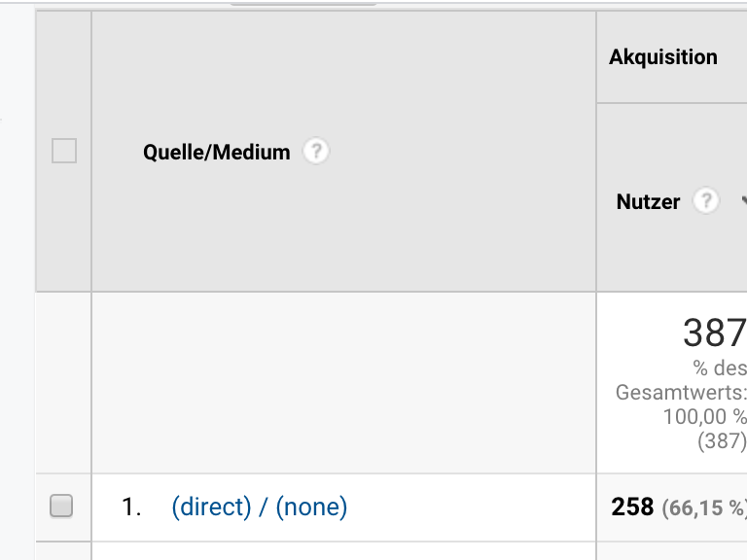Click the total users value 387
The image size is (747, 560).
pyautogui.click(x=714, y=332)
